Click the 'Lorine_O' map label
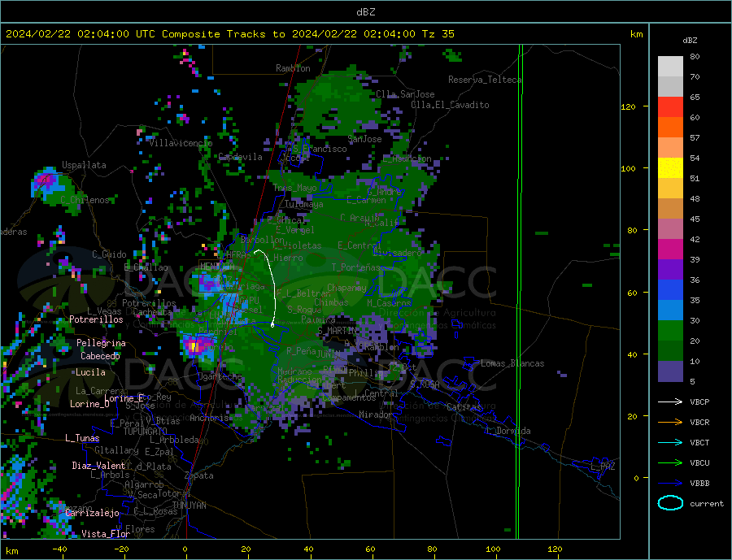The height and width of the screenshot is (560, 732). pyautogui.click(x=89, y=404)
